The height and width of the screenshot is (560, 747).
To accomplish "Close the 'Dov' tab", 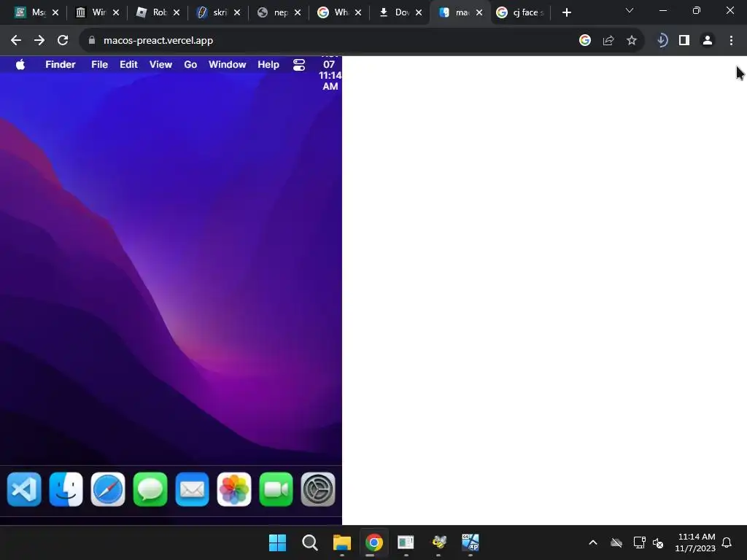I will click(x=419, y=12).
